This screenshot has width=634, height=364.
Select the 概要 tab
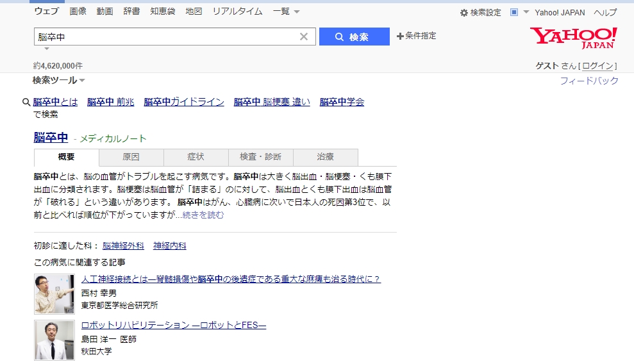click(66, 157)
